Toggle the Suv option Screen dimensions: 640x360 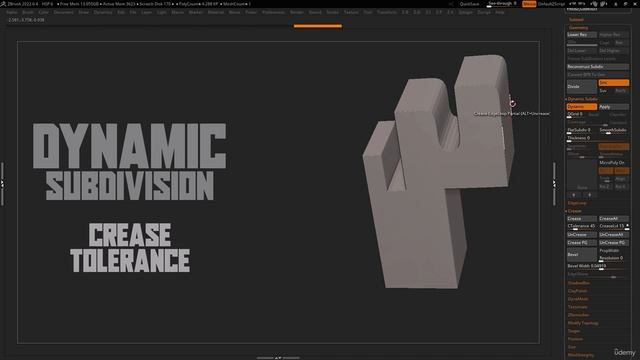605,91
